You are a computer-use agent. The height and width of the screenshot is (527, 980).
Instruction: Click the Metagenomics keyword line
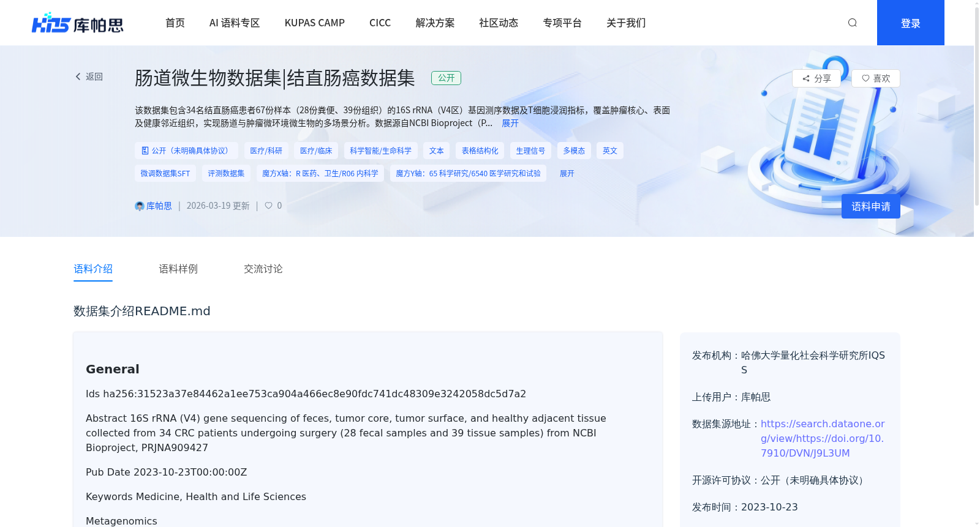click(x=121, y=521)
